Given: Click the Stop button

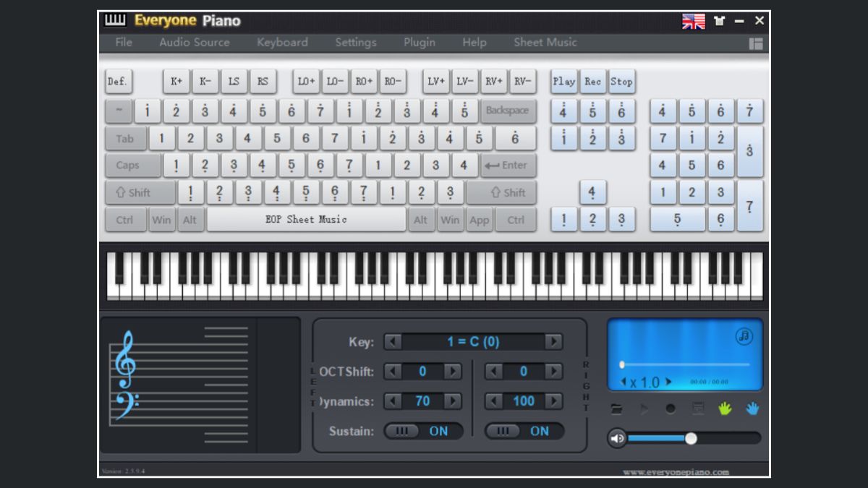Looking at the screenshot, I should coord(622,82).
